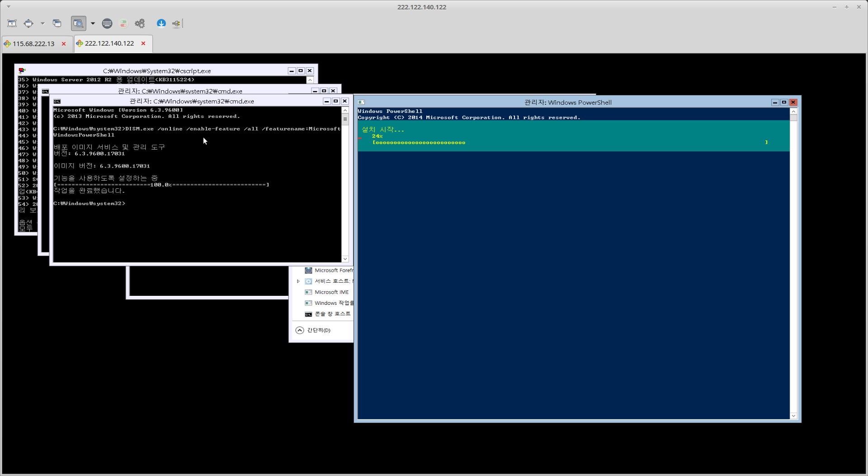This screenshot has height=476, width=868.
Task: Click the switch tab pages icon
Action: (57, 23)
